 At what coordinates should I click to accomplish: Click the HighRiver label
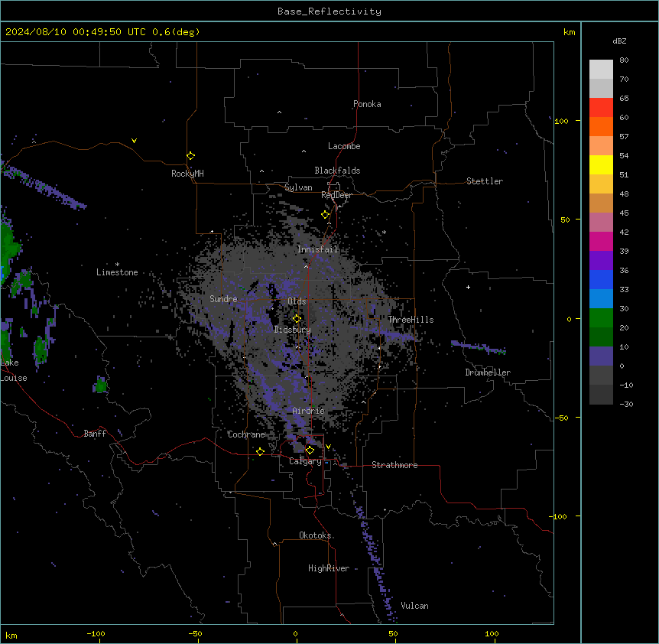329,568
